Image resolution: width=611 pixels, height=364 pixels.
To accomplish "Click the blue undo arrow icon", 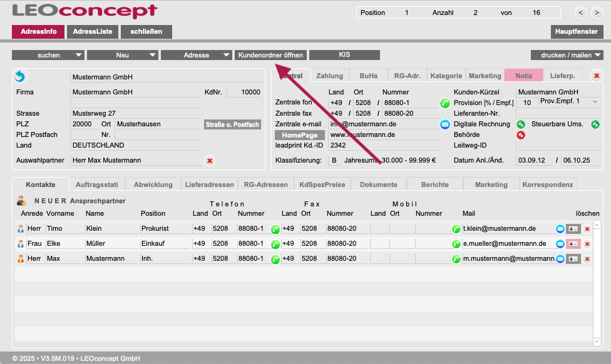I will coord(20,76).
